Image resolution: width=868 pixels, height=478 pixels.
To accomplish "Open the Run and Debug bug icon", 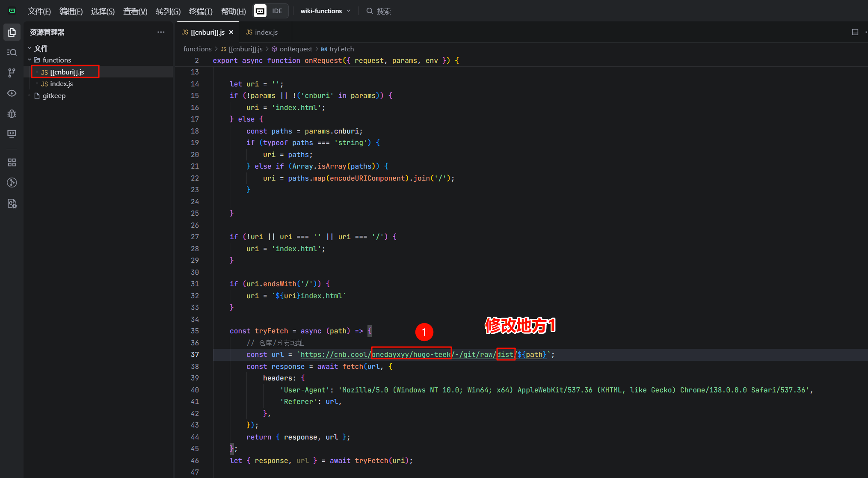I will (12, 114).
